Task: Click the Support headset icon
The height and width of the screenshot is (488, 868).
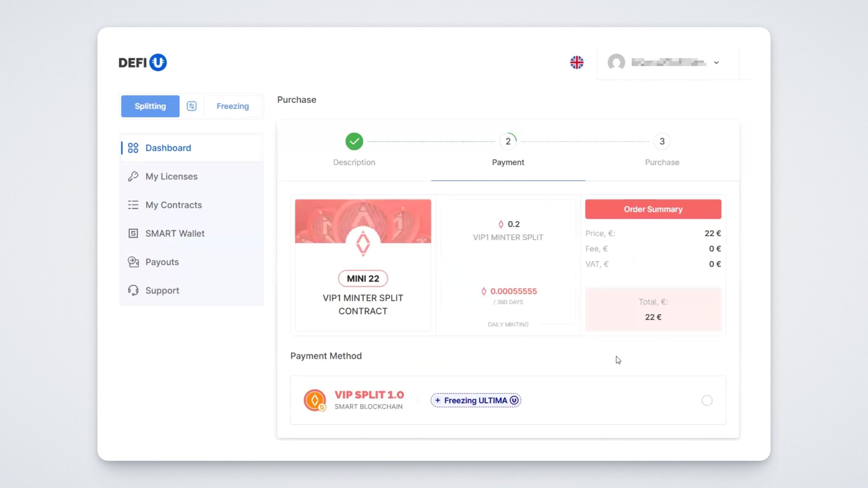Action: pos(133,290)
